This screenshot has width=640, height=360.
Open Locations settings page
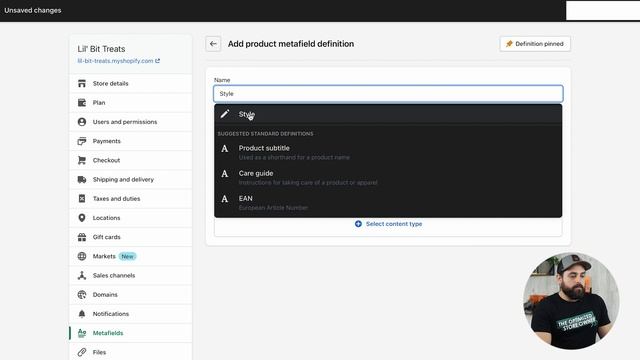[131, 218]
